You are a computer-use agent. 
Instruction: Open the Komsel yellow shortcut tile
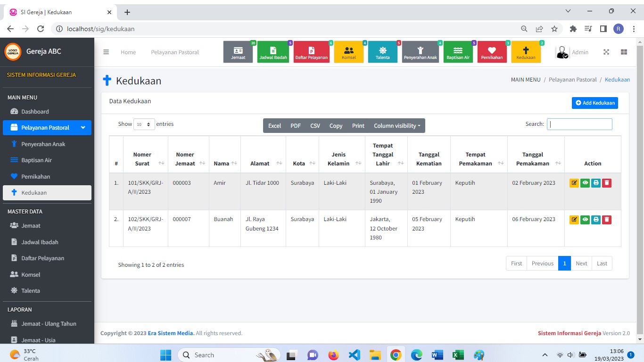coord(349,52)
